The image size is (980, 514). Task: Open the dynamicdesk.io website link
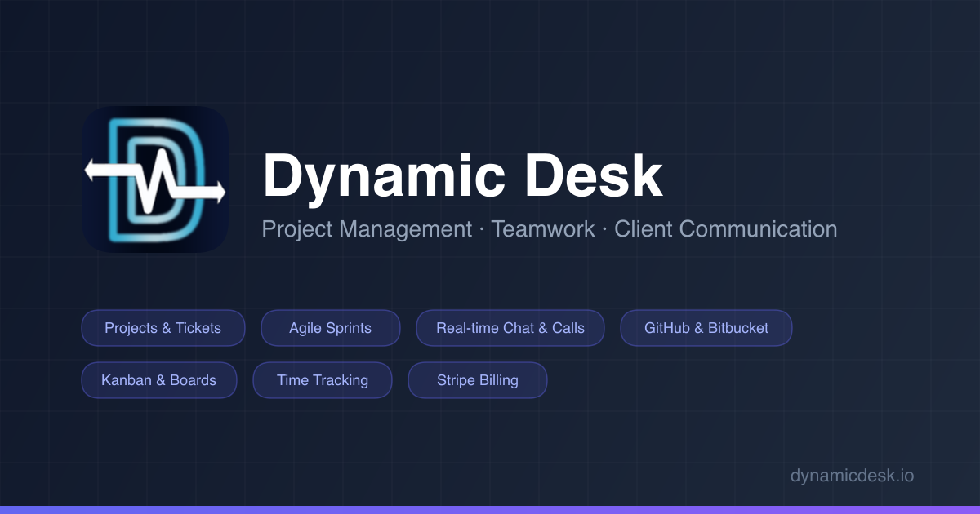pyautogui.click(x=853, y=476)
